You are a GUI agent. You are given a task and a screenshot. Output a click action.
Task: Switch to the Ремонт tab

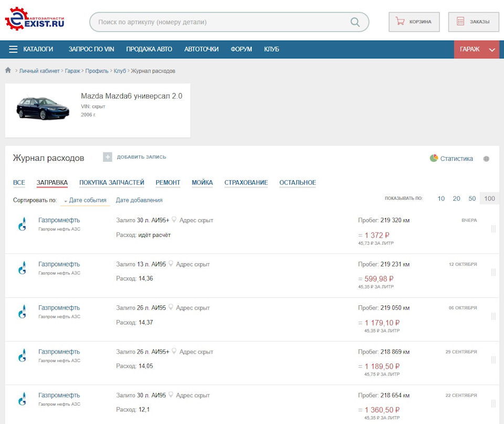tap(168, 182)
